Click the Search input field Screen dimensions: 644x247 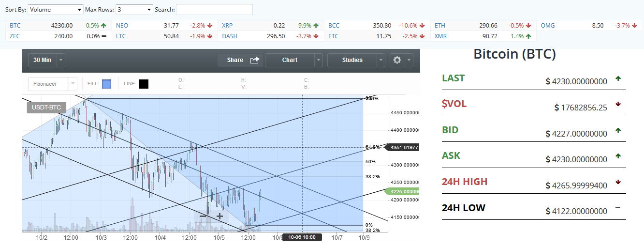coord(214,9)
